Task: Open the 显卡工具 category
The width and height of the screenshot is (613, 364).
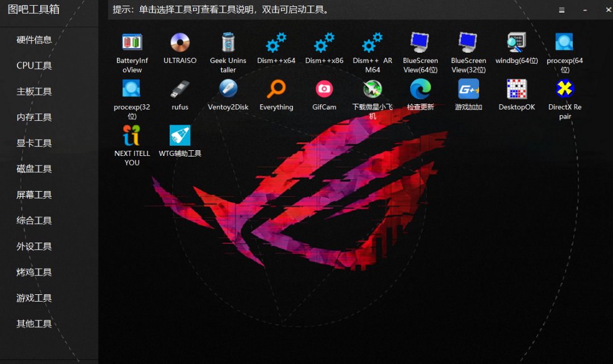Action: pos(34,143)
